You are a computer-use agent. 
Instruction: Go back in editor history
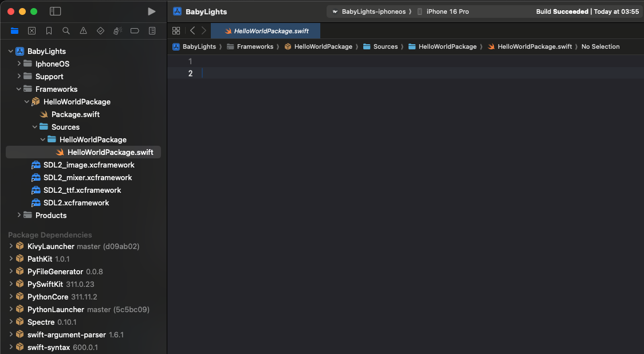(x=192, y=31)
